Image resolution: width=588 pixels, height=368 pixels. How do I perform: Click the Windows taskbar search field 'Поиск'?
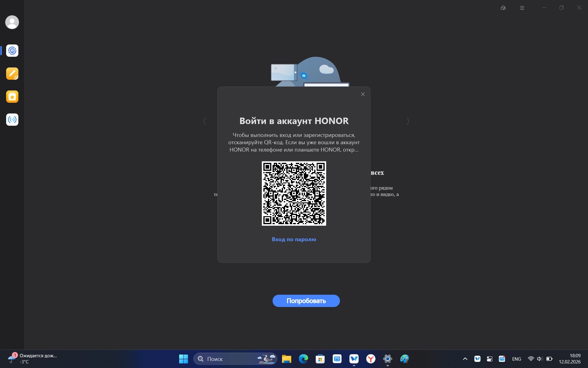[227, 359]
